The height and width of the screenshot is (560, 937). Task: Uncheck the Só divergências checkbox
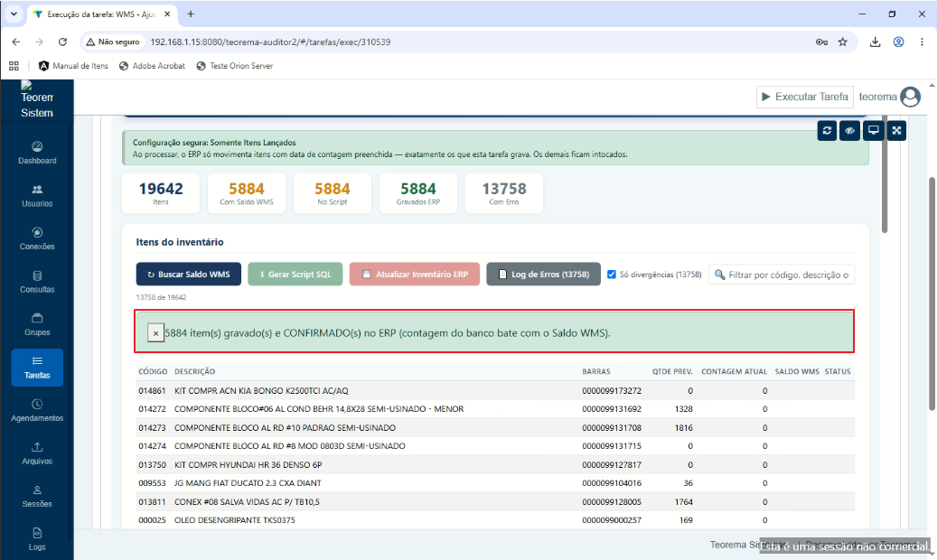pos(612,275)
